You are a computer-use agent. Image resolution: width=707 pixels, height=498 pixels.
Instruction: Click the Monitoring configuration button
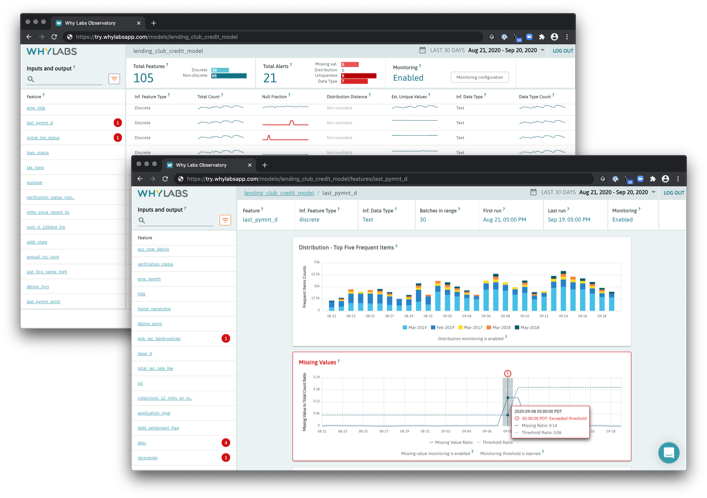479,77
